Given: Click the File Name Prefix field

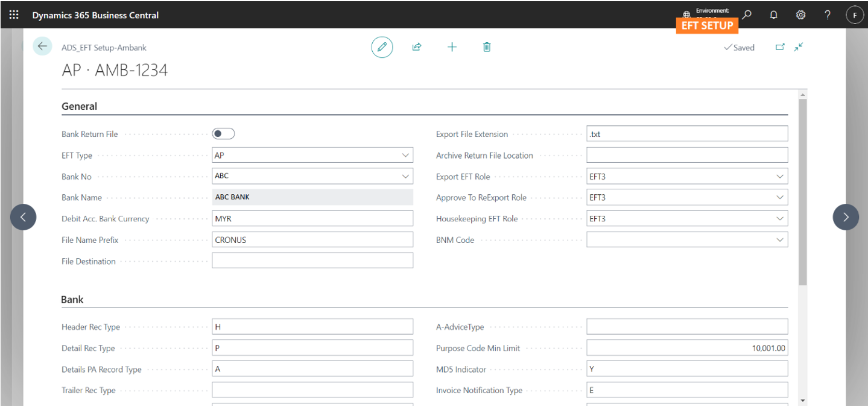Looking at the screenshot, I should (312, 239).
